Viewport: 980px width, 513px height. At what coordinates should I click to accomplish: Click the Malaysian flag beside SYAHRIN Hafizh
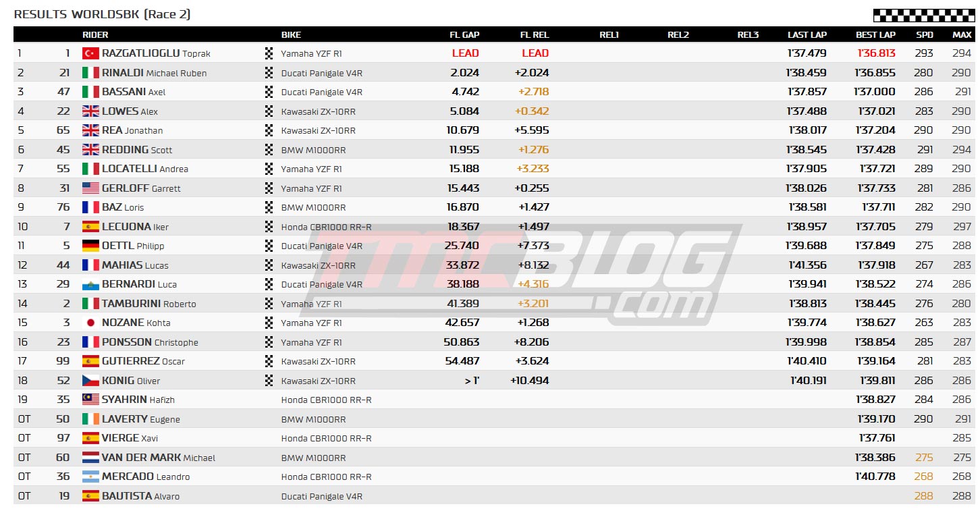click(90, 400)
